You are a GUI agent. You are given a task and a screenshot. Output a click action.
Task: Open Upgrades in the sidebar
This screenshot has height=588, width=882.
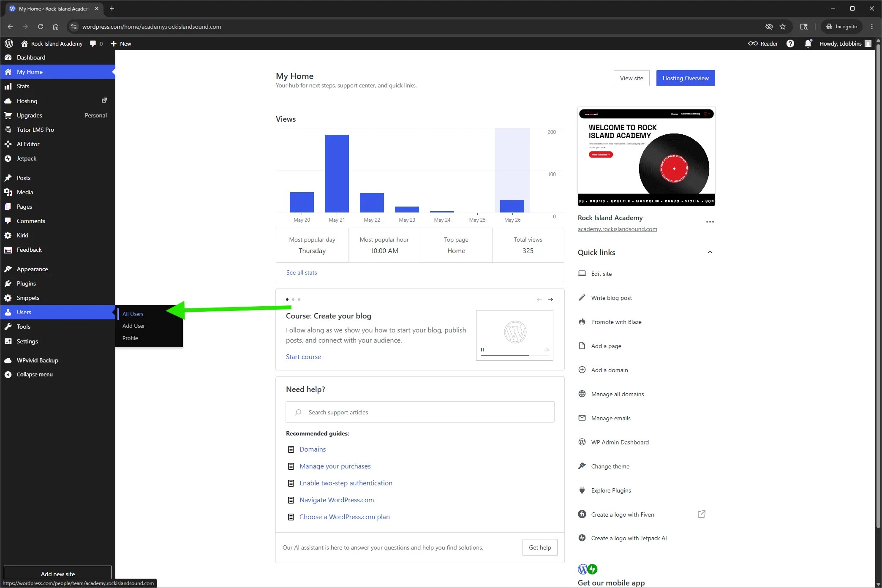[x=57, y=115]
